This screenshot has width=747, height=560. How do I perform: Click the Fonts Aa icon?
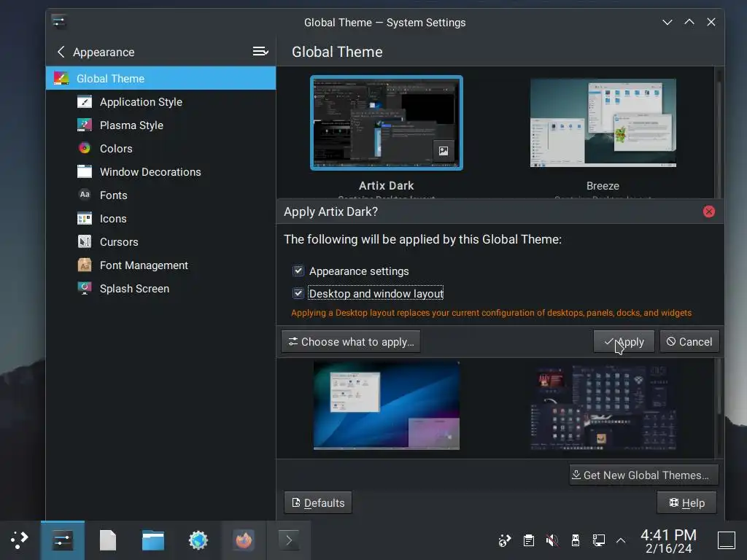[x=85, y=195]
